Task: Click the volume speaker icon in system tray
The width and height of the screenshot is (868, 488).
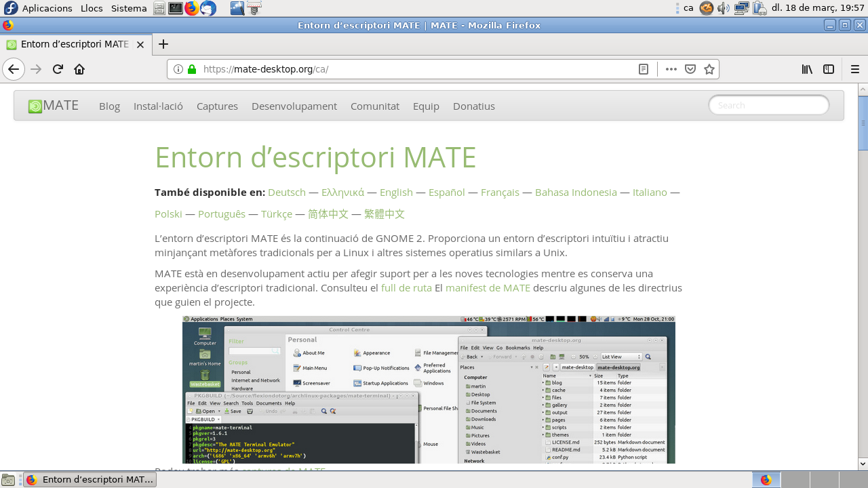Action: (724, 8)
